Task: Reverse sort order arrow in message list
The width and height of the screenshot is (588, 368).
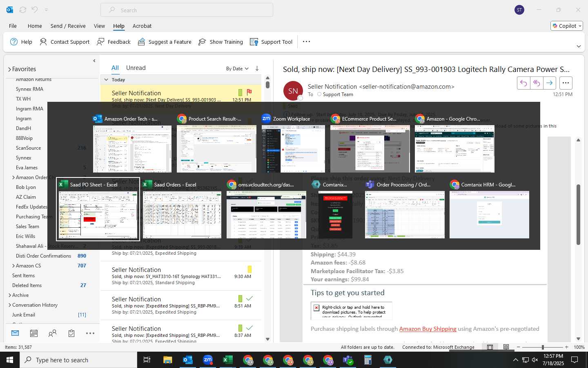Action: (x=257, y=68)
